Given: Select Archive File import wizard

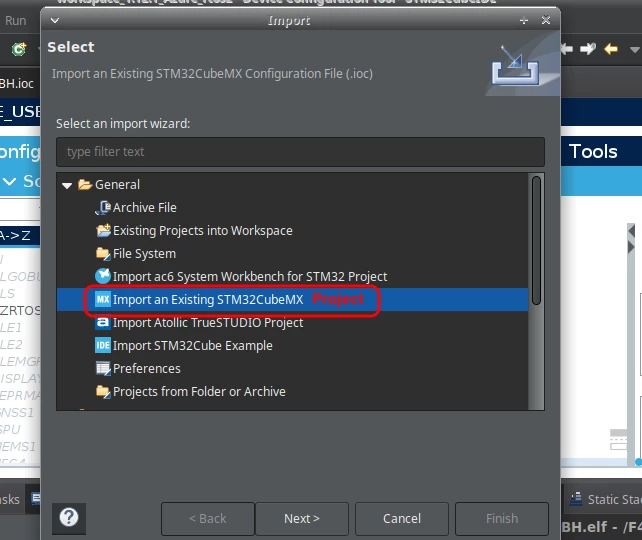Looking at the screenshot, I should 145,208.
